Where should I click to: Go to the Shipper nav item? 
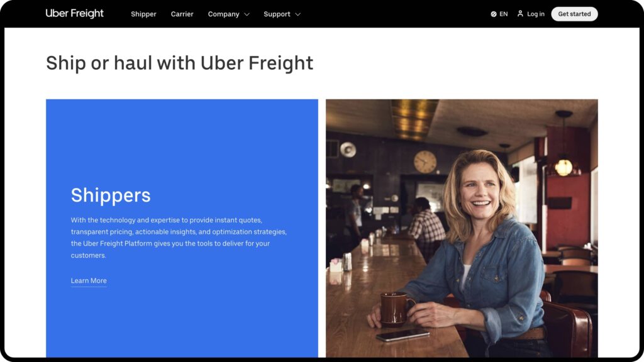[x=143, y=14]
